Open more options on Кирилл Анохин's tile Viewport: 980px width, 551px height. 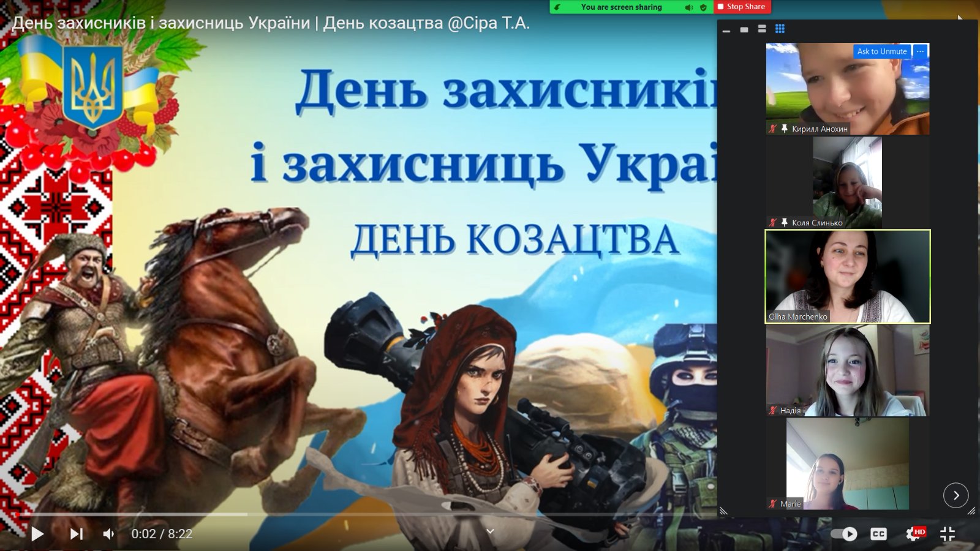pos(920,51)
